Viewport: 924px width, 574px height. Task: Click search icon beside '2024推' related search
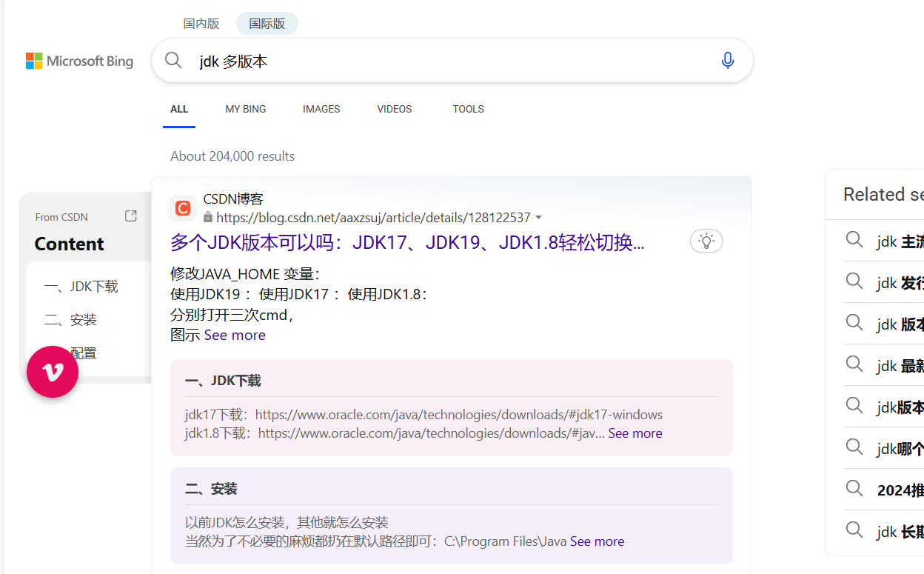[x=854, y=489]
